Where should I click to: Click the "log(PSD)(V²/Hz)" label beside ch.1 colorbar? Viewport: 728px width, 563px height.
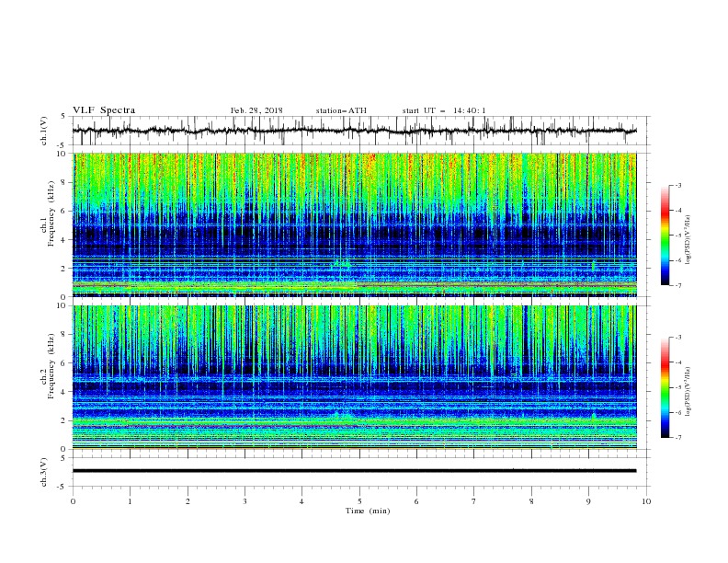[x=688, y=240]
